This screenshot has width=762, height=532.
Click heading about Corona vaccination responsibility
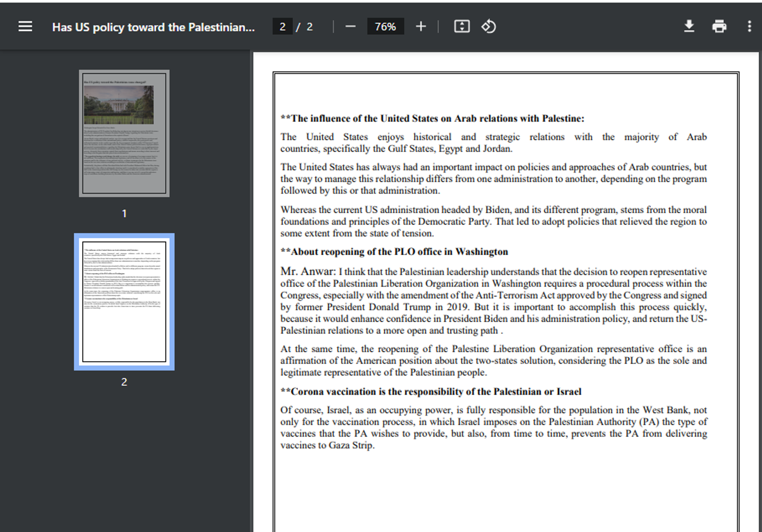coord(431,391)
